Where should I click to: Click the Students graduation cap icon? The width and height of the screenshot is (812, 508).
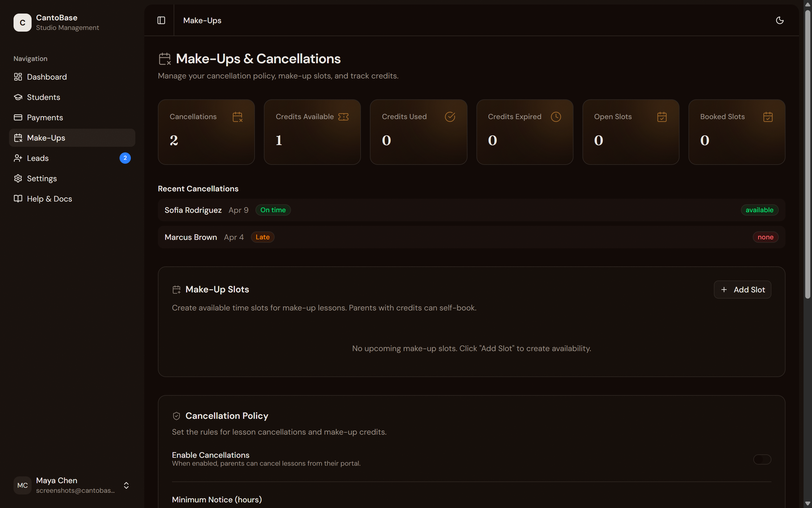[18, 97]
